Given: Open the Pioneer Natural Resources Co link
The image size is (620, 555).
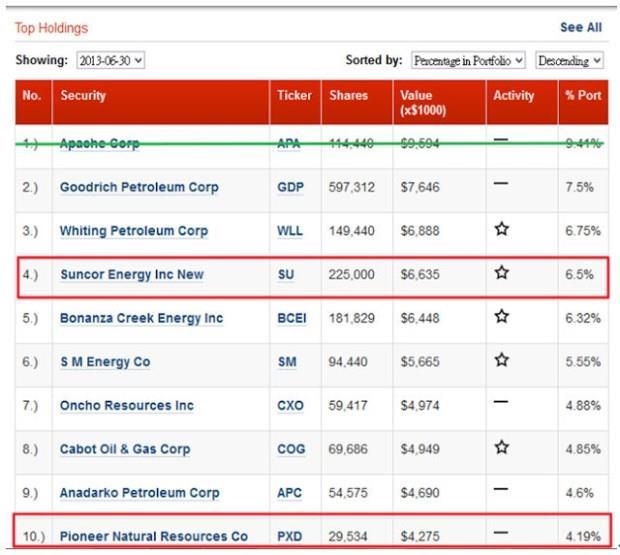Looking at the screenshot, I should pos(154,536).
